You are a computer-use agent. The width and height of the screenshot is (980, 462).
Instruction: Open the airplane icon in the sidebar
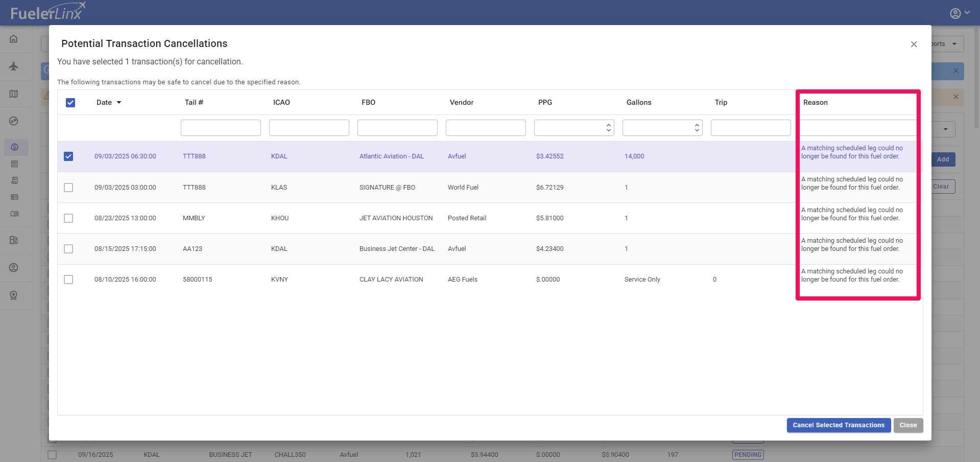[14, 66]
